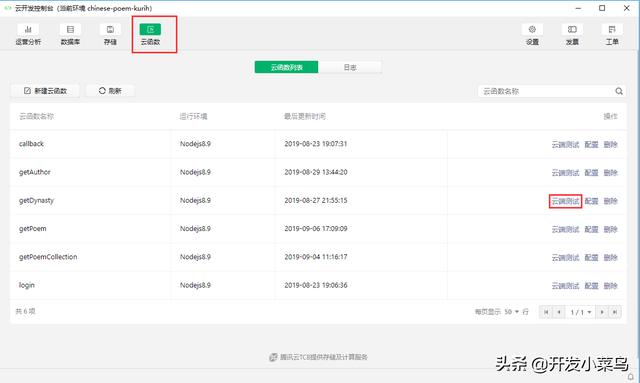Go to the last page arrow

coord(615,312)
